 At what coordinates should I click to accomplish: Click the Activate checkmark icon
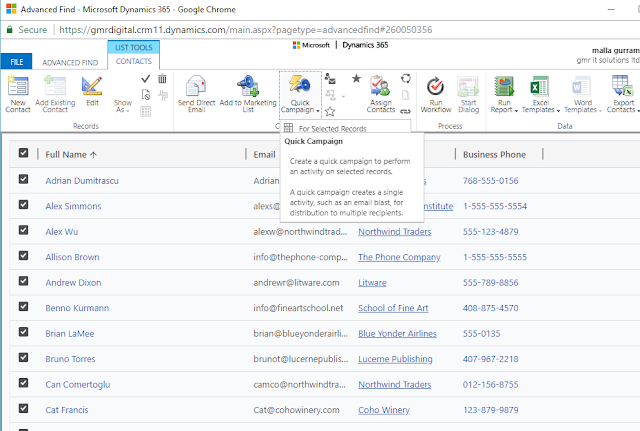pyautogui.click(x=146, y=78)
